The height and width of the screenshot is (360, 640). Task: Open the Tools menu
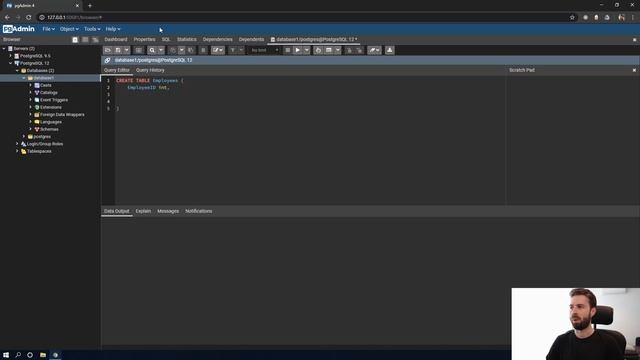92,29
